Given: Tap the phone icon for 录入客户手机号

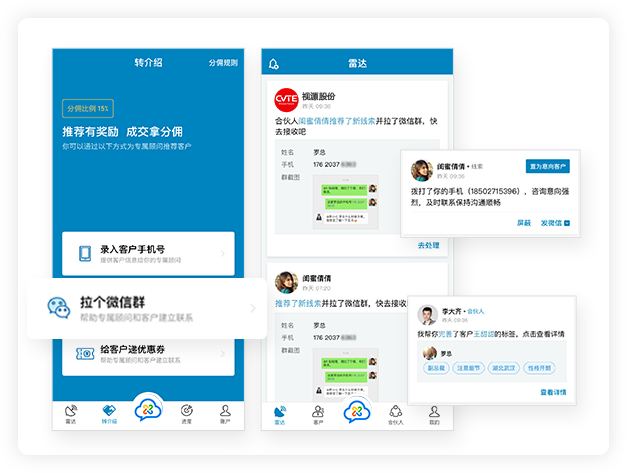Looking at the screenshot, I should 85,254.
